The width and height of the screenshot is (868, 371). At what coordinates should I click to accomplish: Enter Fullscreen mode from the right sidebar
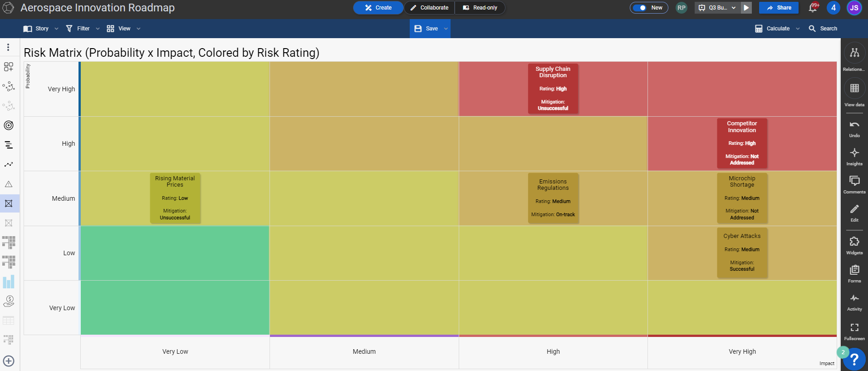click(x=854, y=327)
